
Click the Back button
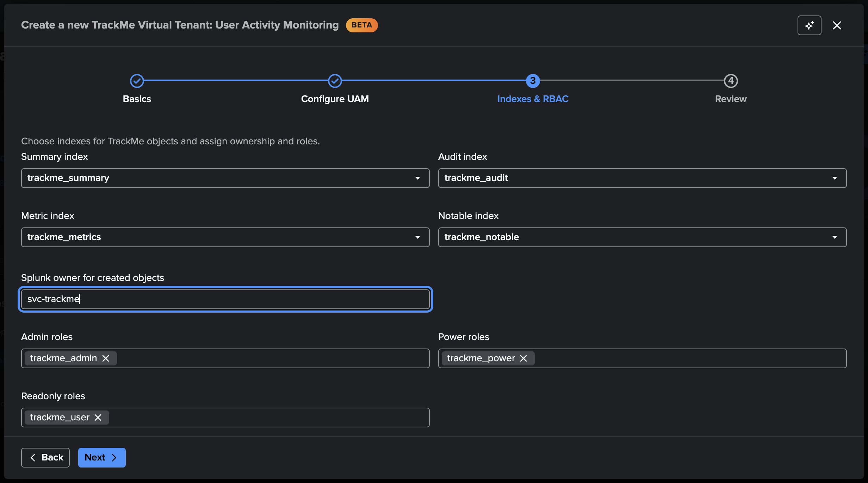[45, 458]
